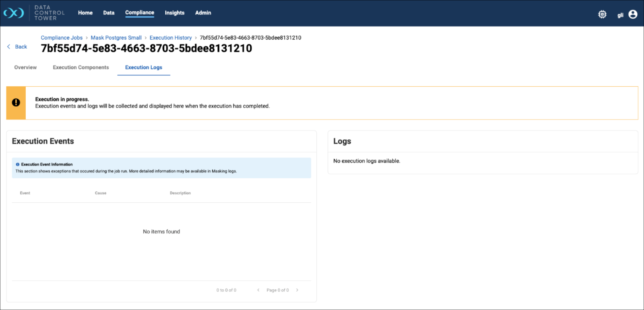This screenshot has width=644, height=310.
Task: Go to next page of events
Action: (297, 290)
